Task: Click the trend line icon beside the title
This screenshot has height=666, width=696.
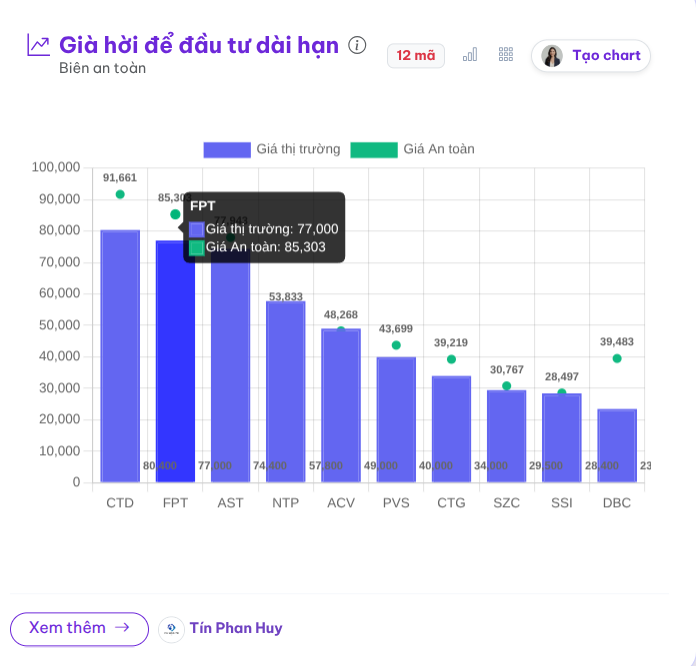Action: (38, 45)
